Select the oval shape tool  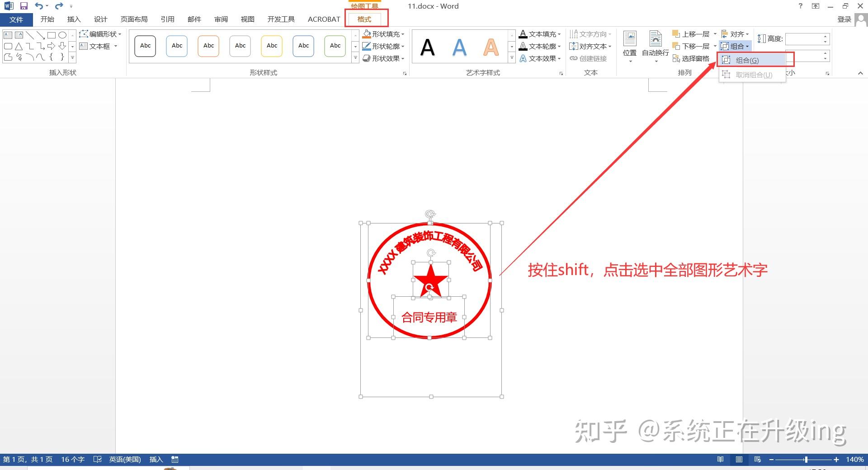point(62,35)
